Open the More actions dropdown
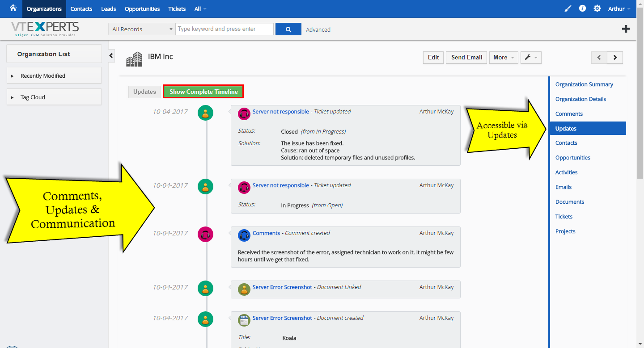 504,57
